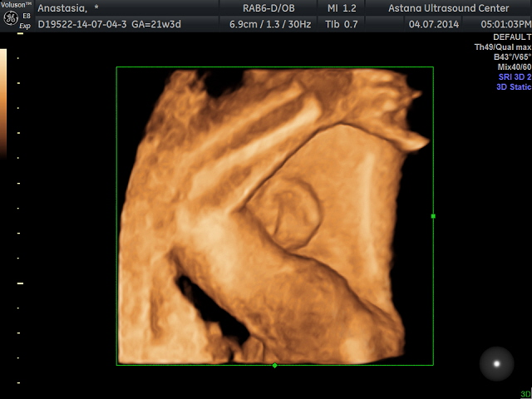Select the RAB6-D/OB probe label
The width and height of the screenshot is (532, 399).
tap(266, 8)
